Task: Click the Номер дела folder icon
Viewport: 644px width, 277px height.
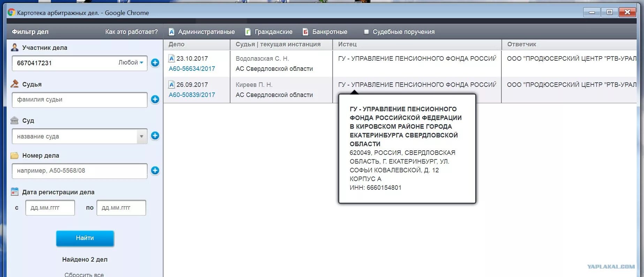Action: tap(15, 156)
